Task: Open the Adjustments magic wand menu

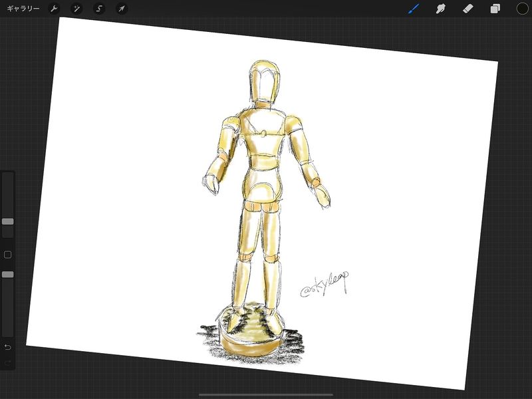Action: [77, 9]
